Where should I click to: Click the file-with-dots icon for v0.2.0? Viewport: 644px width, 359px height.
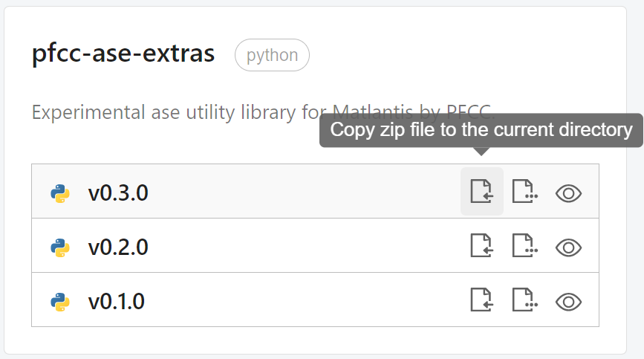pos(524,246)
